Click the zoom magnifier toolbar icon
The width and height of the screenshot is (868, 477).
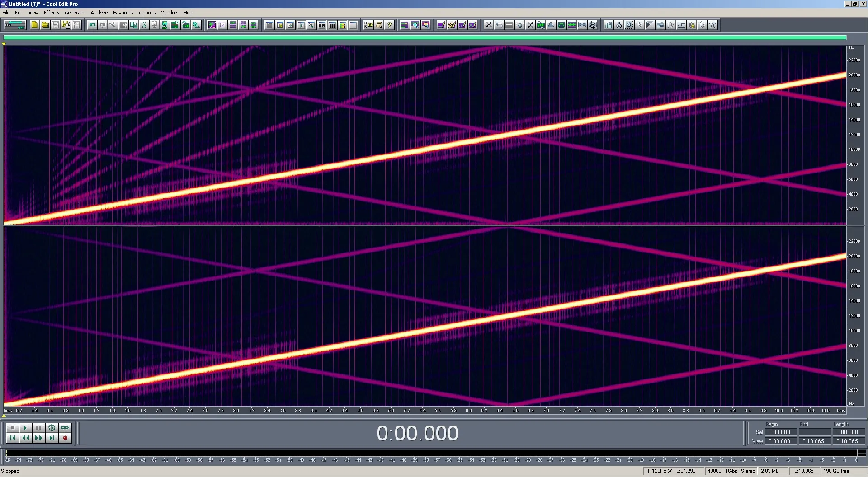click(311, 25)
